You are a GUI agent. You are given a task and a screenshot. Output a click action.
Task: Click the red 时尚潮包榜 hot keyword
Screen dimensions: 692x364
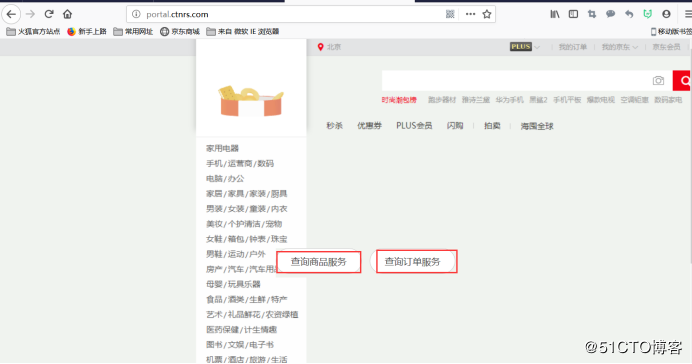(399, 100)
